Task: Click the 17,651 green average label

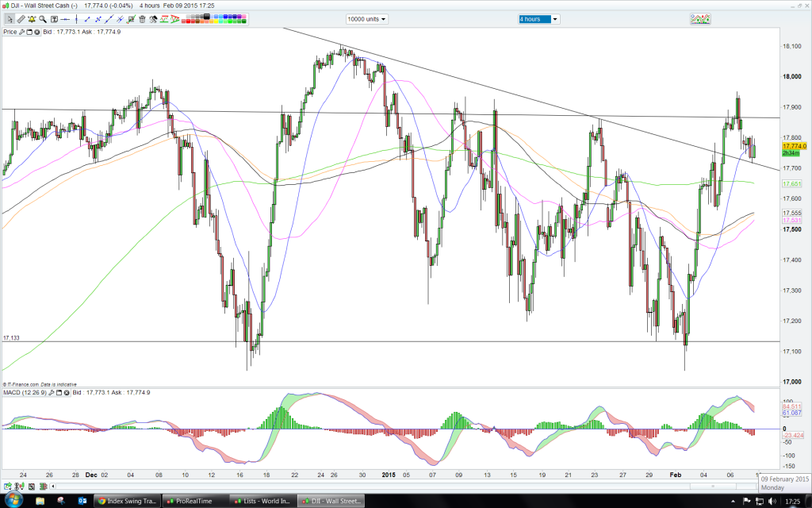Action: pos(792,184)
